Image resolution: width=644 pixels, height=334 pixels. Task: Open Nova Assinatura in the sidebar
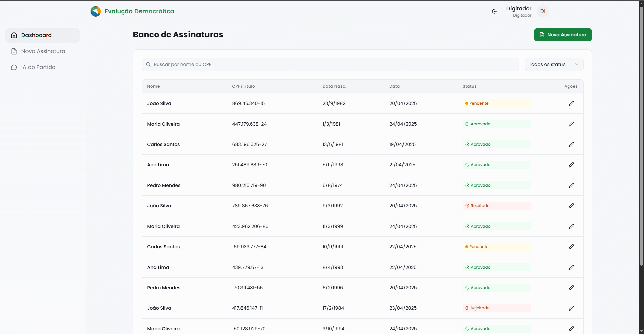coord(43,51)
